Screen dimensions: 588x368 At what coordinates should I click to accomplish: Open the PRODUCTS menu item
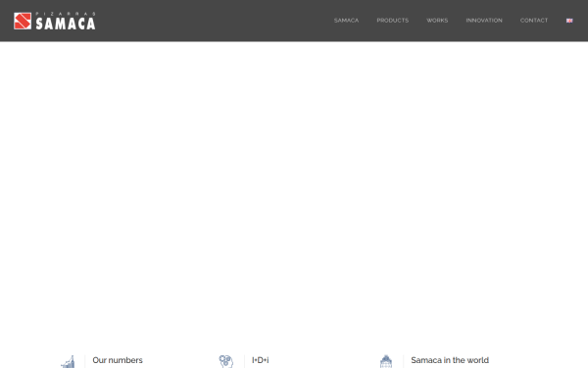[393, 21]
